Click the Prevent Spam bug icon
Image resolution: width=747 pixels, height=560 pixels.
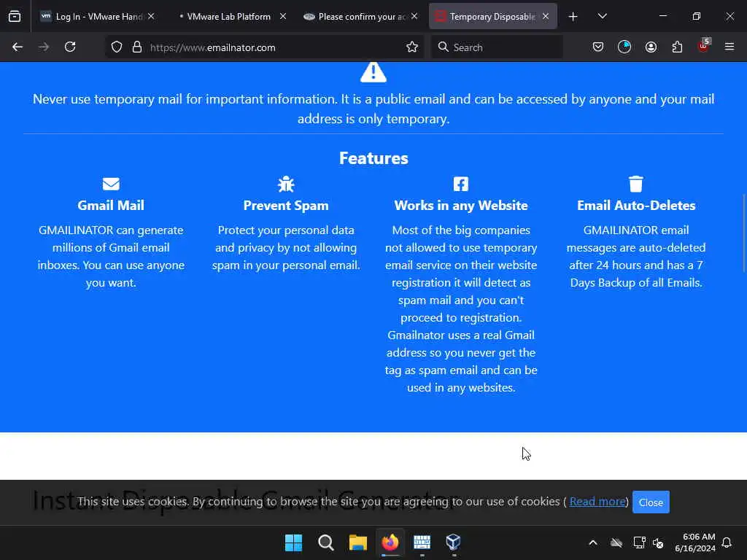pos(286,184)
